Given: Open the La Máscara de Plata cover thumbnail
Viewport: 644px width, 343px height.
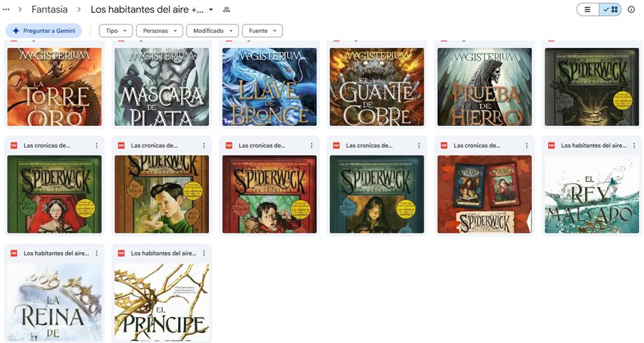Looking at the screenshot, I should 162,87.
